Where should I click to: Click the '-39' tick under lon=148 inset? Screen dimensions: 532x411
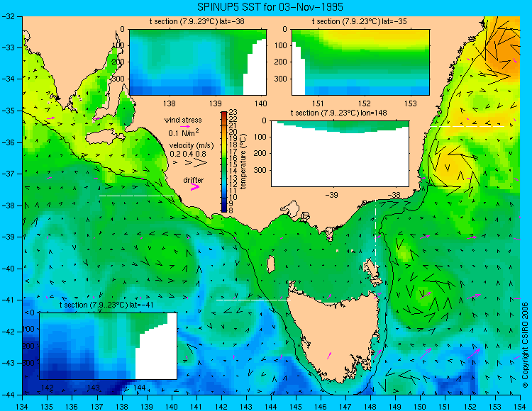point(331,195)
